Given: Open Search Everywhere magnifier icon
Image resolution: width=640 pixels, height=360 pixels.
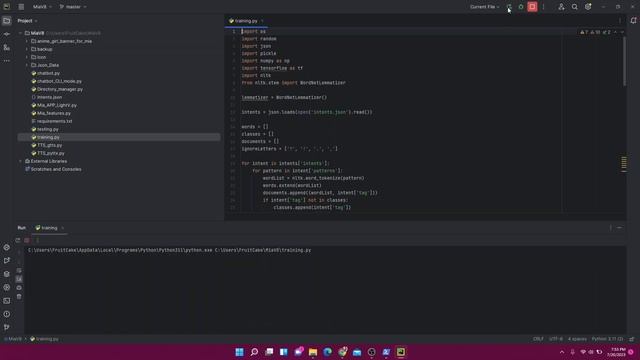Looking at the screenshot, I should 575,7.
